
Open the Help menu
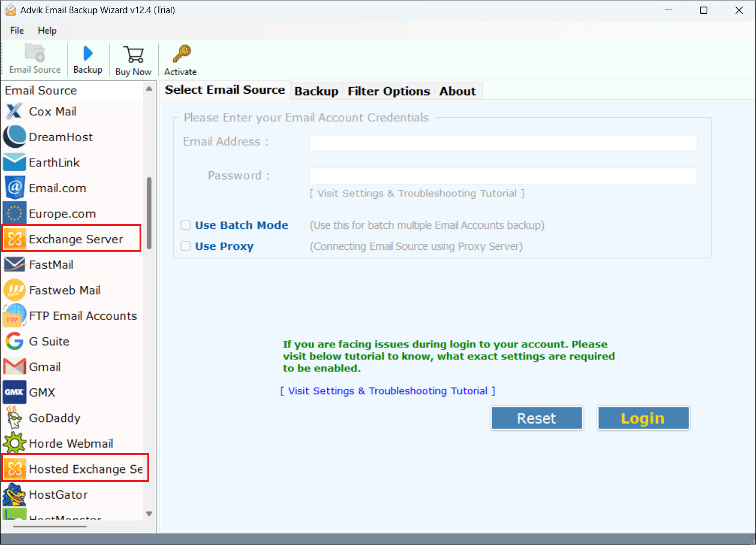(47, 31)
